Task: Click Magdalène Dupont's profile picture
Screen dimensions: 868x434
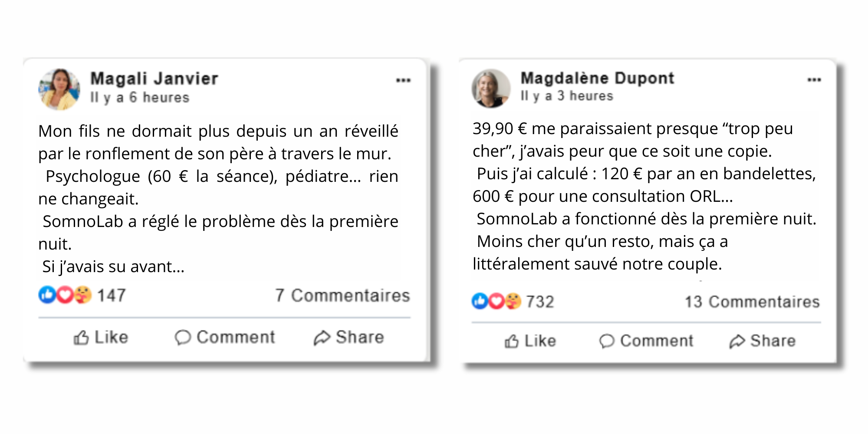Action: pyautogui.click(x=491, y=88)
